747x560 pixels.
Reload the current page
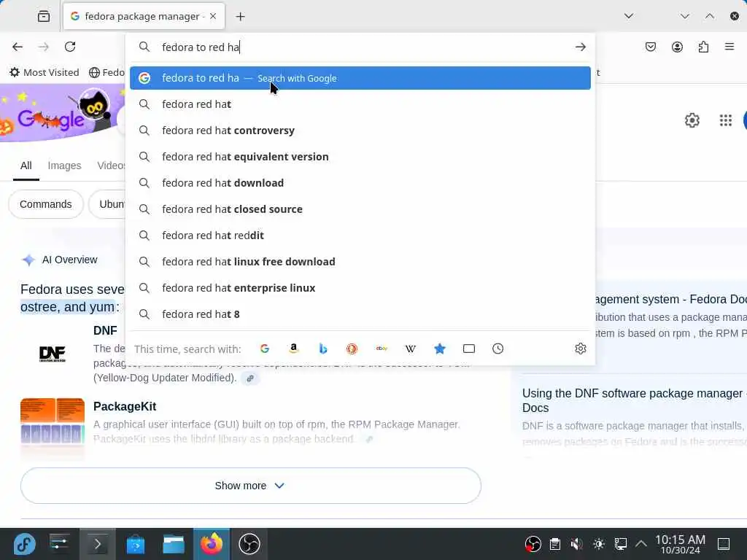click(x=70, y=47)
